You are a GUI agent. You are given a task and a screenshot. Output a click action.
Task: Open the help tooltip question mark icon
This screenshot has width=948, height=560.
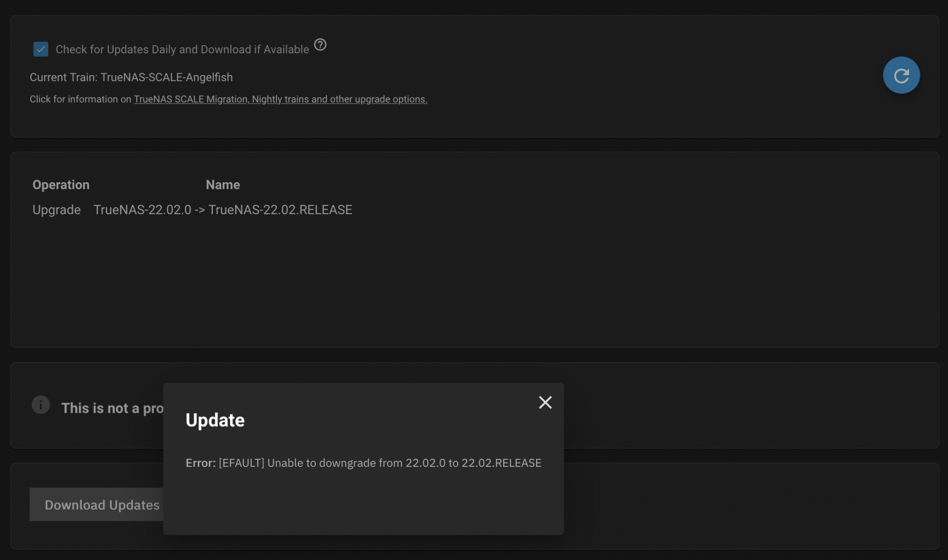point(320,45)
